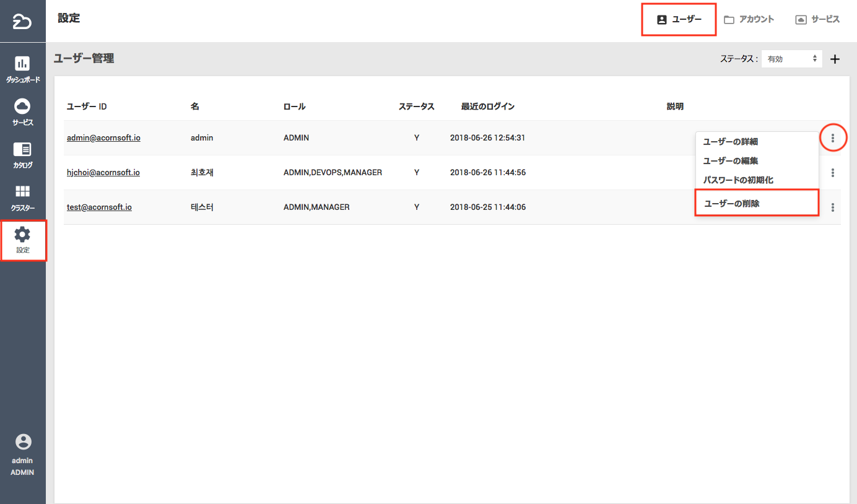
Task: Click the admin profile avatar icon
Action: 23,441
